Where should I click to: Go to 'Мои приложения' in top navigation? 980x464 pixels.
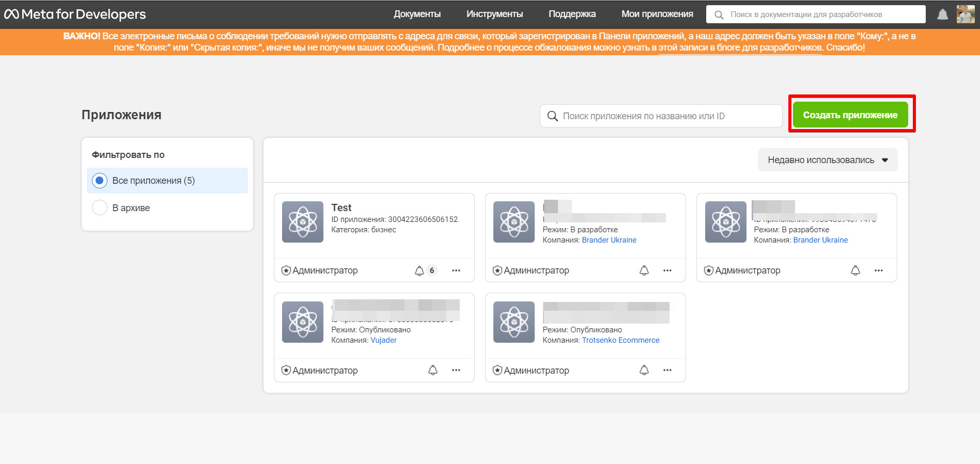(657, 14)
